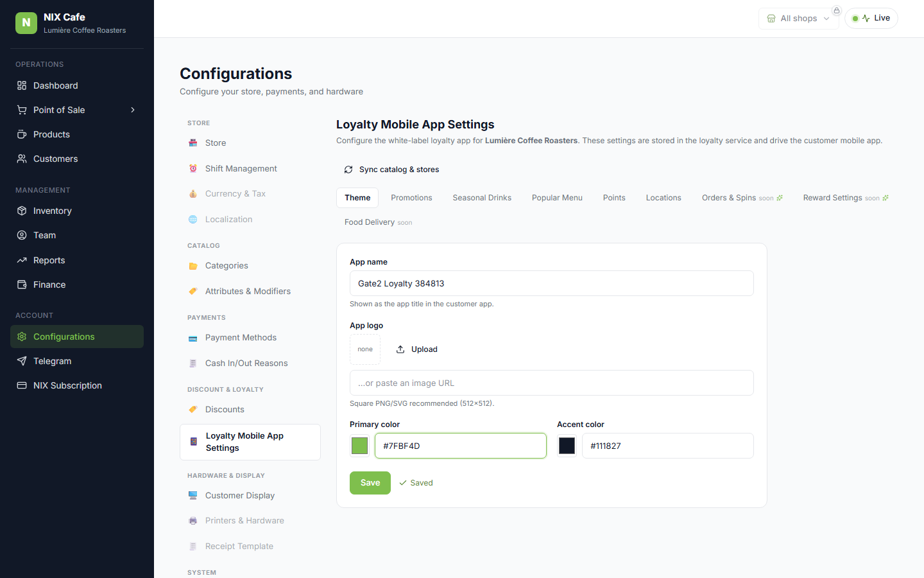Click the Telegram paper plane icon

(22, 361)
